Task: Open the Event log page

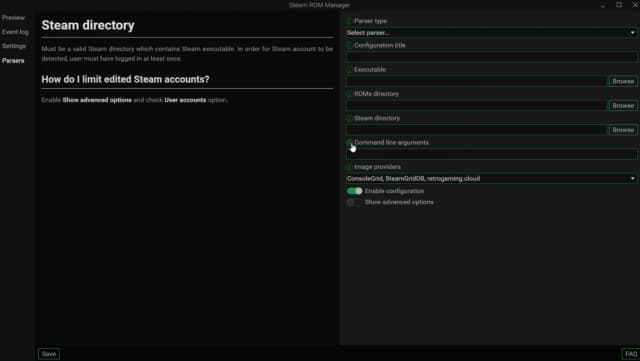Action: (x=15, y=32)
